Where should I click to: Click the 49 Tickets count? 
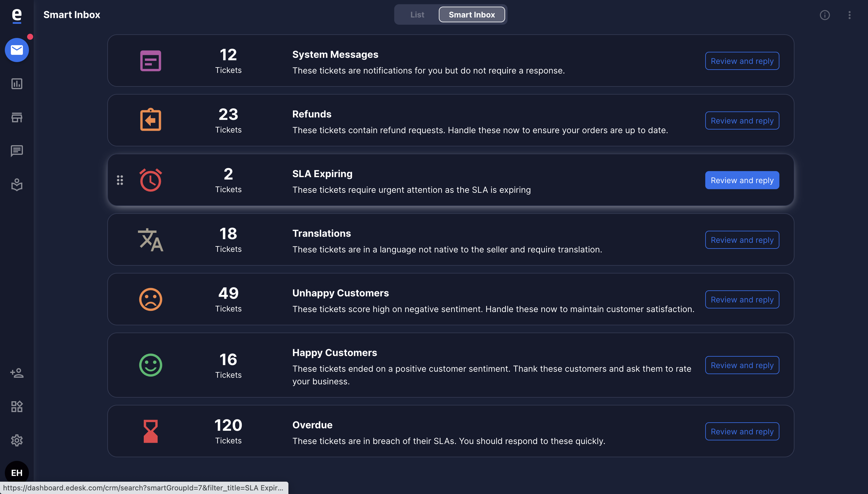[228, 299]
